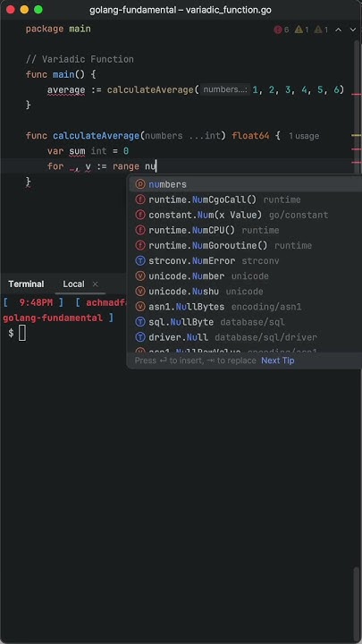
Task: Choose unicode.Nushu from the list
Action: tap(246, 292)
